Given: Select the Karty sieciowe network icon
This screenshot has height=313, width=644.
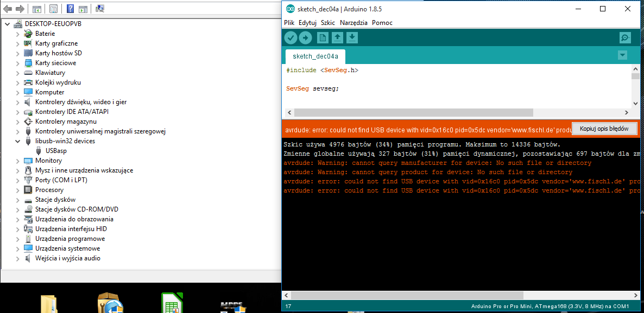Looking at the screenshot, I should pos(28,63).
